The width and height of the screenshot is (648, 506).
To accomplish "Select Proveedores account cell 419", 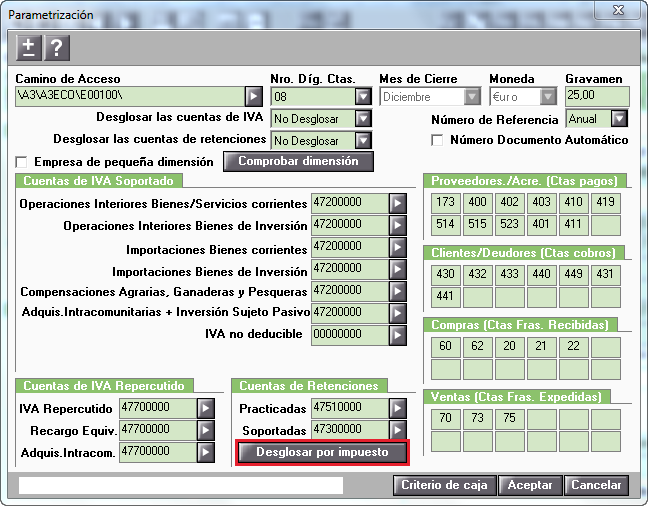I will point(606,203).
